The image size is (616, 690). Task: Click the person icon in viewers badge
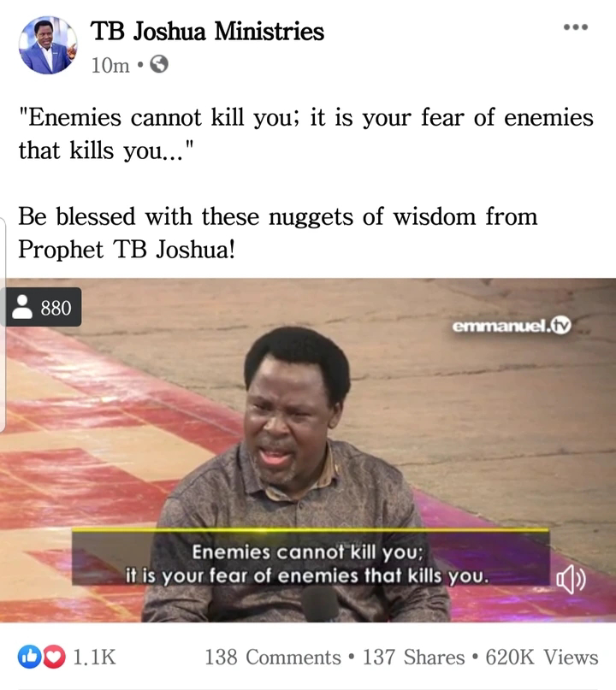(22, 307)
